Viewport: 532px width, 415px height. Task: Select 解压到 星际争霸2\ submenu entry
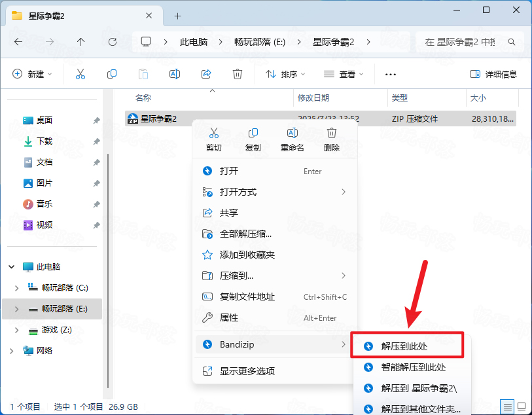coord(412,388)
